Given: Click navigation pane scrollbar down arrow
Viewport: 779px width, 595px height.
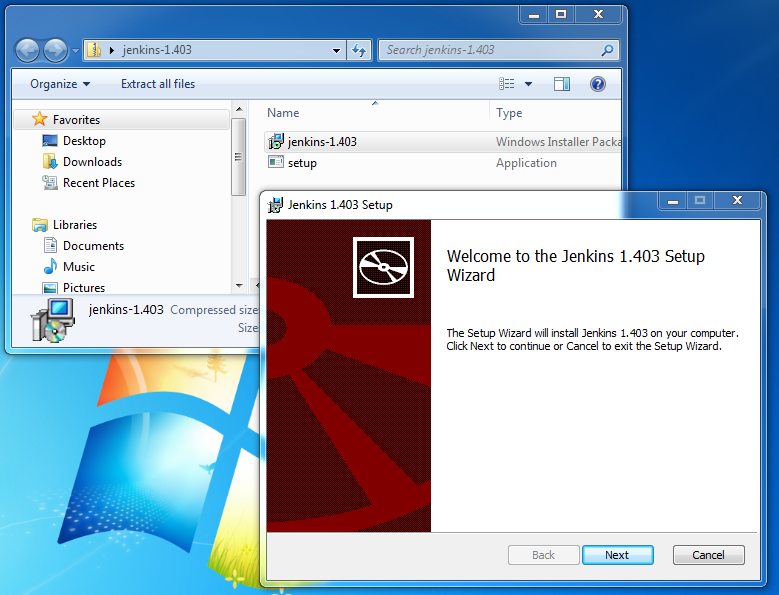Looking at the screenshot, I should [x=239, y=286].
